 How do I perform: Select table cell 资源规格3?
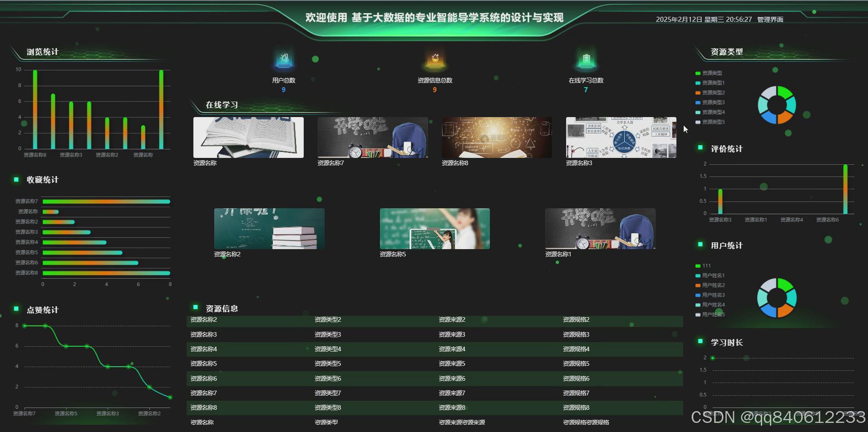576,335
